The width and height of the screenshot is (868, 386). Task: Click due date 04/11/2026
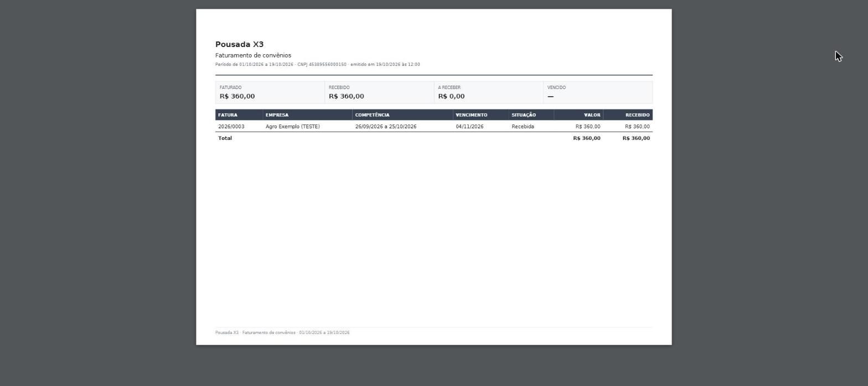point(469,127)
